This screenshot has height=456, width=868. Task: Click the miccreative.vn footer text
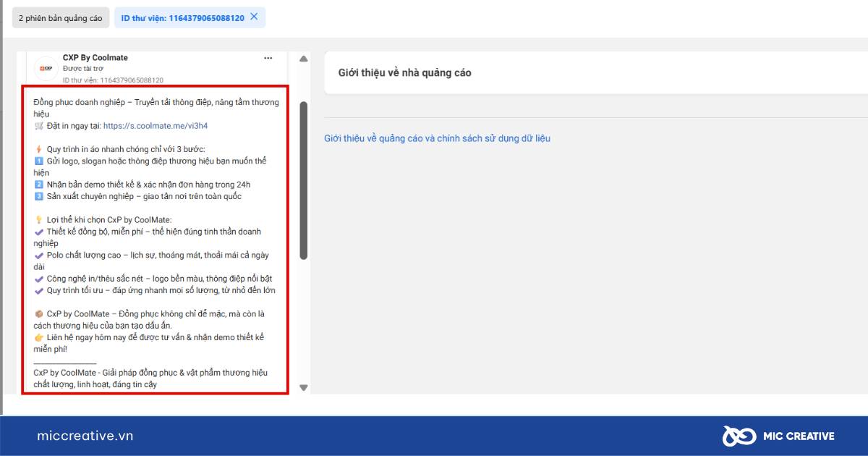click(x=85, y=436)
